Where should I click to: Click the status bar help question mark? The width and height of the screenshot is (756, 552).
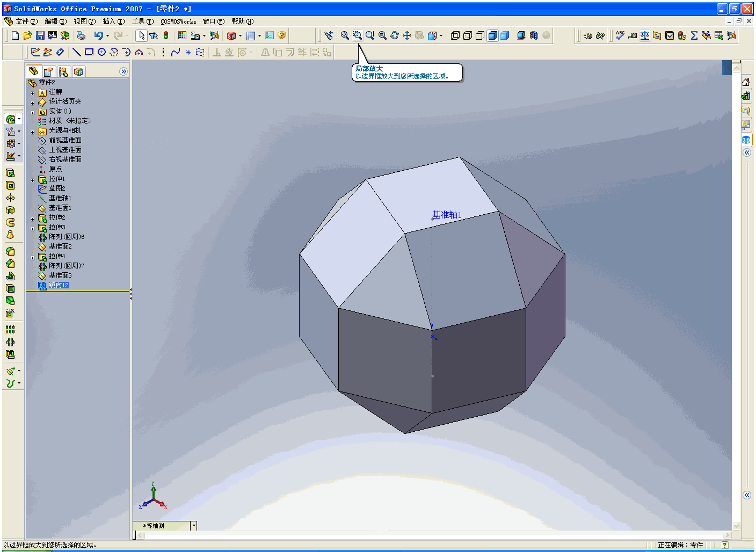click(725, 545)
